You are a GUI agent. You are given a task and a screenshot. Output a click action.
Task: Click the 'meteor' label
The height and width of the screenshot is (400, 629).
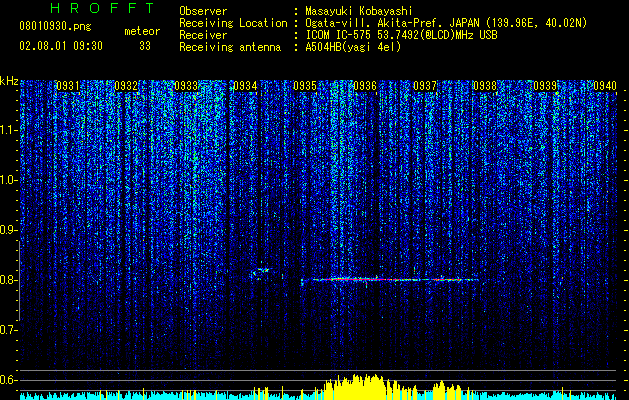point(142,31)
